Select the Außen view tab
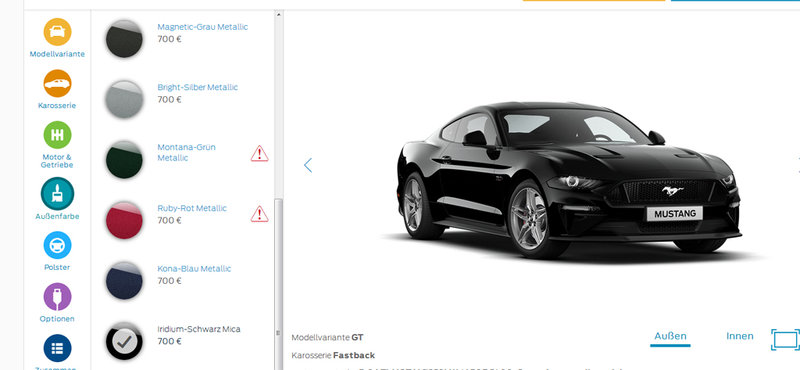Image resolution: width=800 pixels, height=370 pixels. (x=670, y=336)
